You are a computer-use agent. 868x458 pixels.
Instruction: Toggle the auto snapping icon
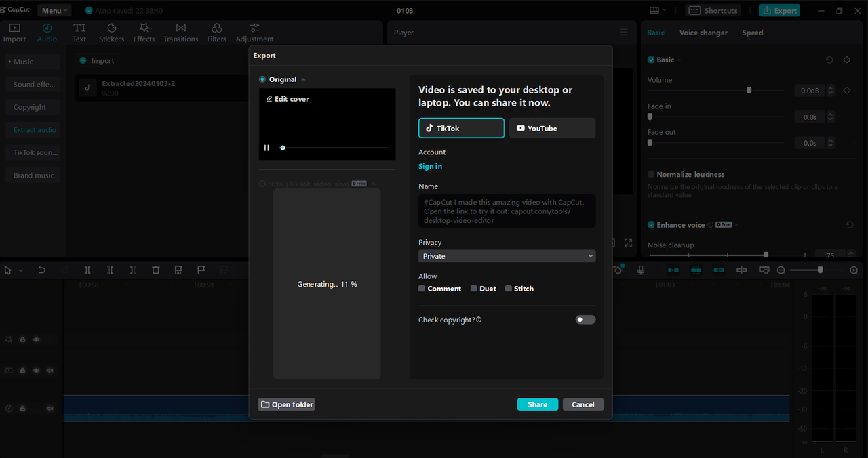[696, 270]
